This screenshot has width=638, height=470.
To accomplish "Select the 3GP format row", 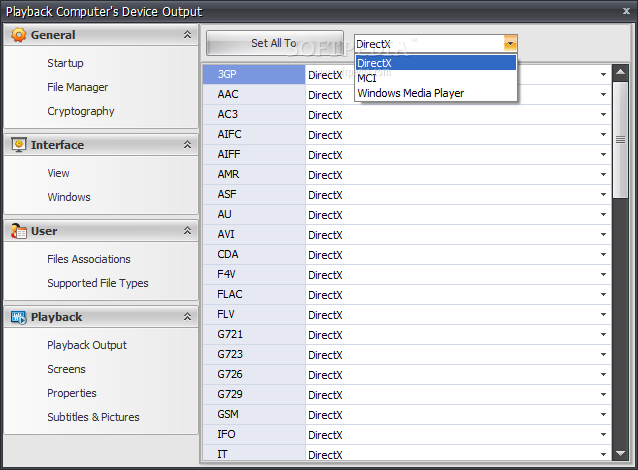I will pos(254,74).
